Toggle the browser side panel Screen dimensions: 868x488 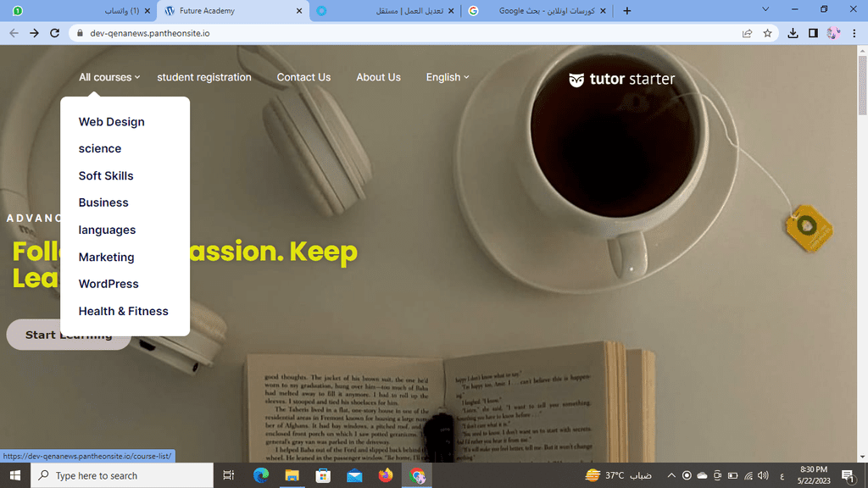(x=813, y=33)
